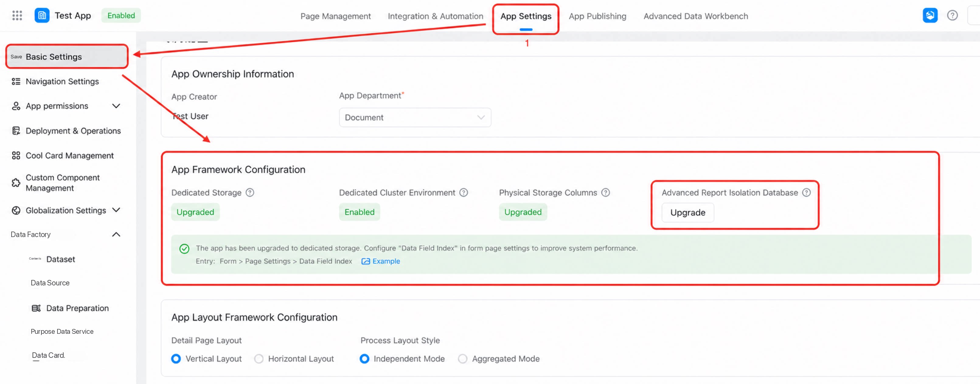Click the Upgrade button for isolation database

687,212
